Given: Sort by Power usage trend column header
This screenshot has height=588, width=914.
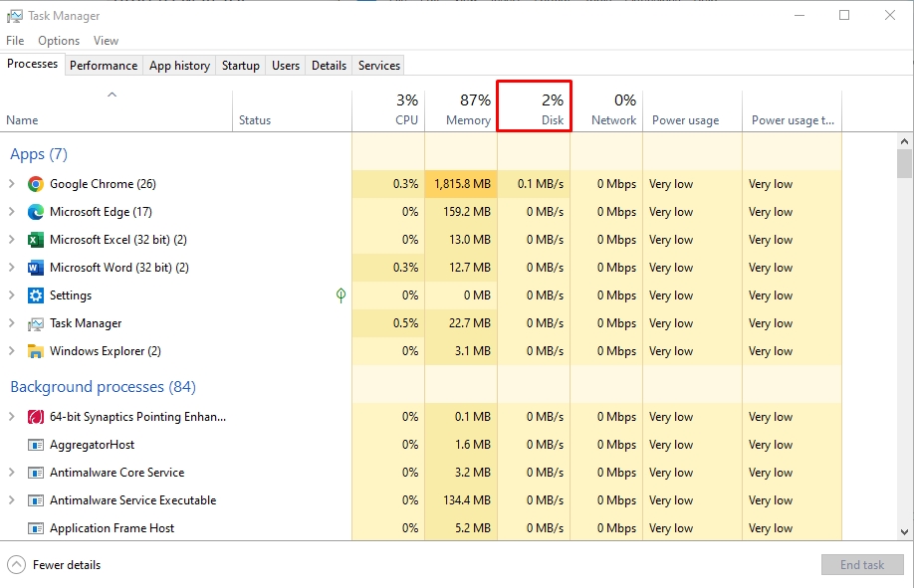Looking at the screenshot, I should click(x=792, y=110).
